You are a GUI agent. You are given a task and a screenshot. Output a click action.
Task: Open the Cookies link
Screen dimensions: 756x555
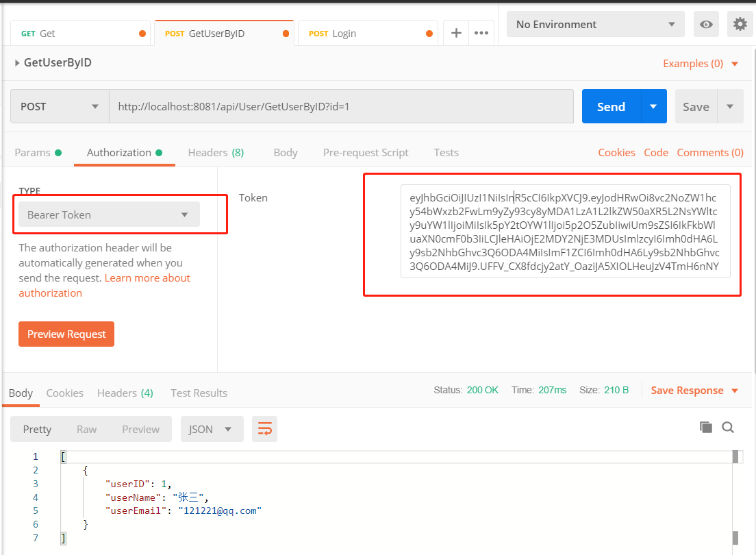pyautogui.click(x=617, y=153)
